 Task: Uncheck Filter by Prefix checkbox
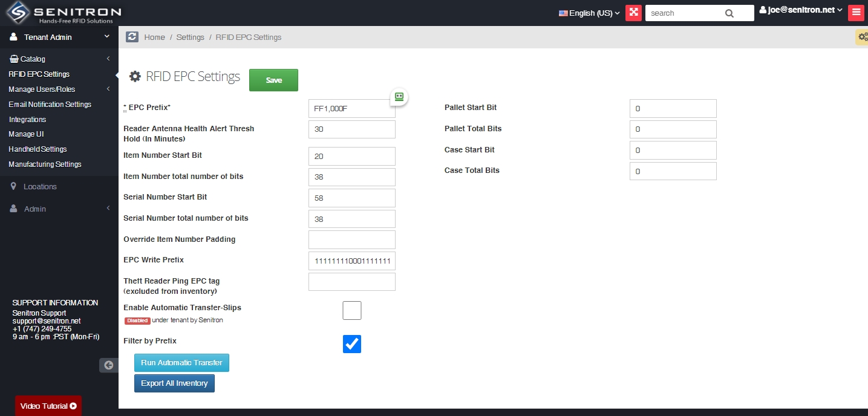pos(352,344)
